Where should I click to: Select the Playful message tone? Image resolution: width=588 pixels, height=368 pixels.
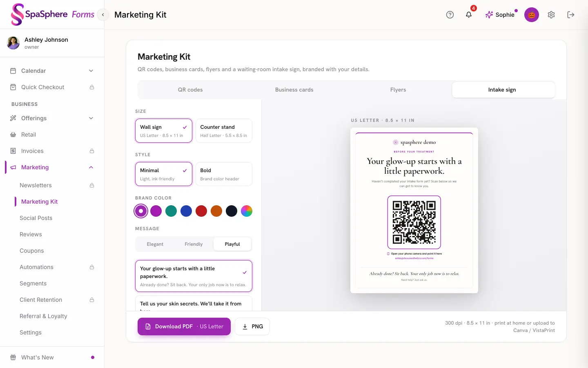(232, 244)
